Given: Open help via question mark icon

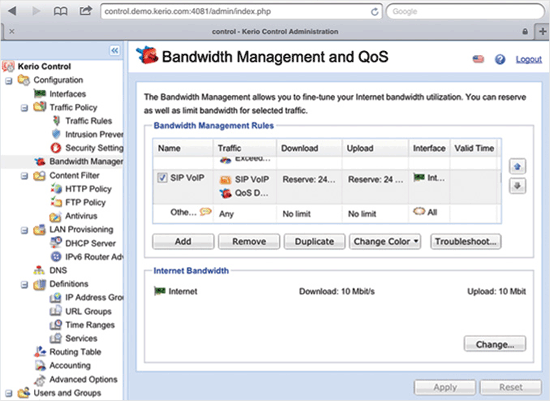Looking at the screenshot, I should point(500,59).
